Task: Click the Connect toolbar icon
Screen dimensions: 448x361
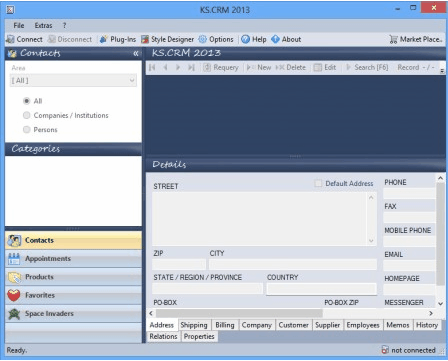Action: coord(10,39)
